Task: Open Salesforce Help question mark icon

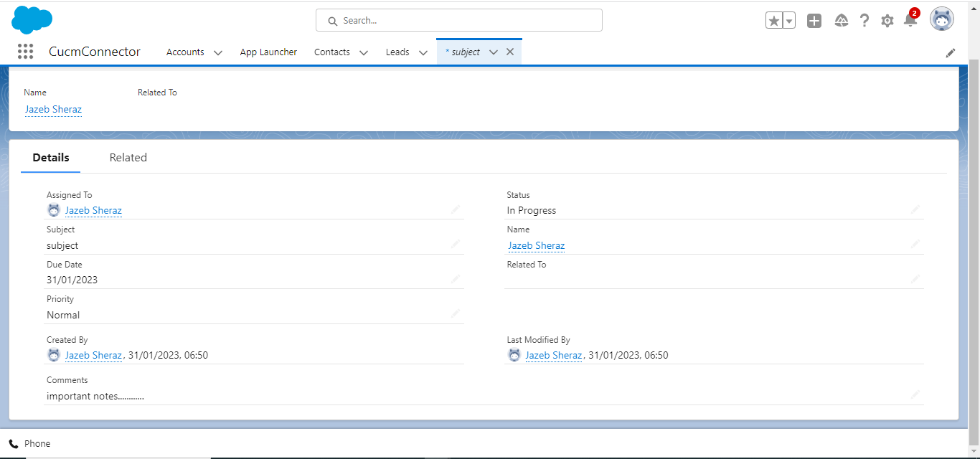Action: (x=864, y=20)
